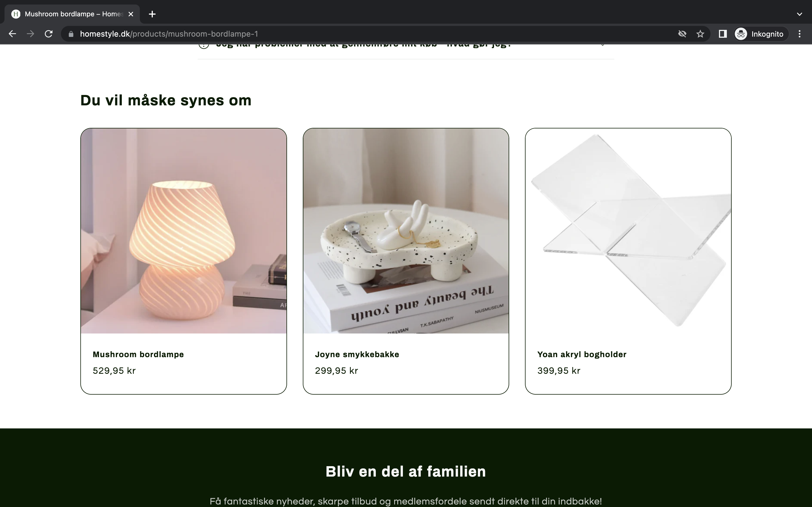Open the Chrome three-dot menu
The width and height of the screenshot is (812, 507).
click(800, 34)
